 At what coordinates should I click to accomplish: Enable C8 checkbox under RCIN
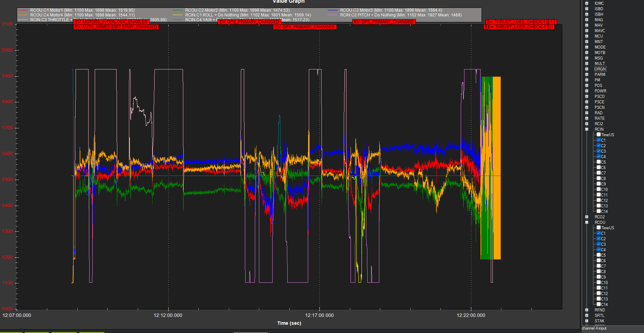coord(599,178)
